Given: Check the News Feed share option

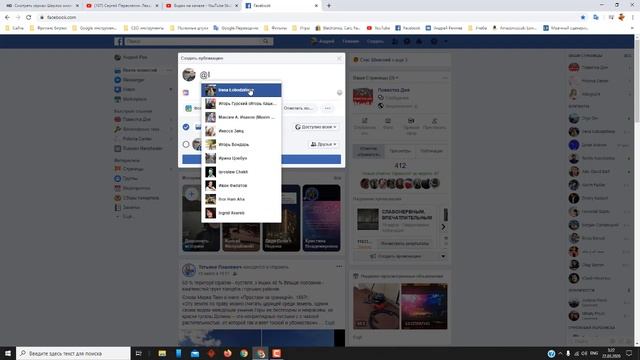Looking at the screenshot, I should tap(186, 127).
